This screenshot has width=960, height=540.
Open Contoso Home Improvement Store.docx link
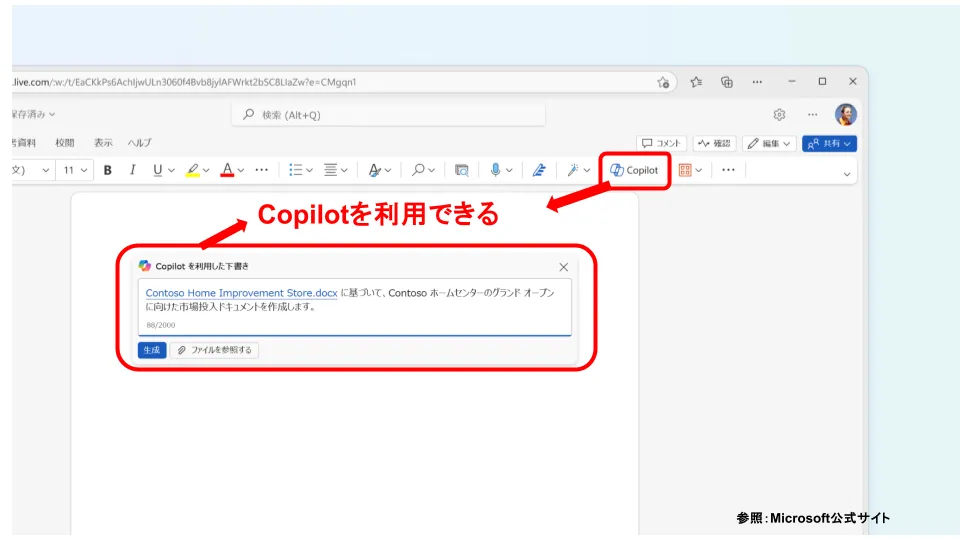(241, 293)
